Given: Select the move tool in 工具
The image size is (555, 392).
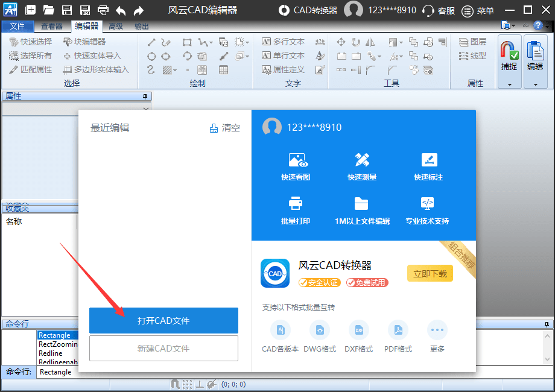Looking at the screenshot, I should (341, 42).
